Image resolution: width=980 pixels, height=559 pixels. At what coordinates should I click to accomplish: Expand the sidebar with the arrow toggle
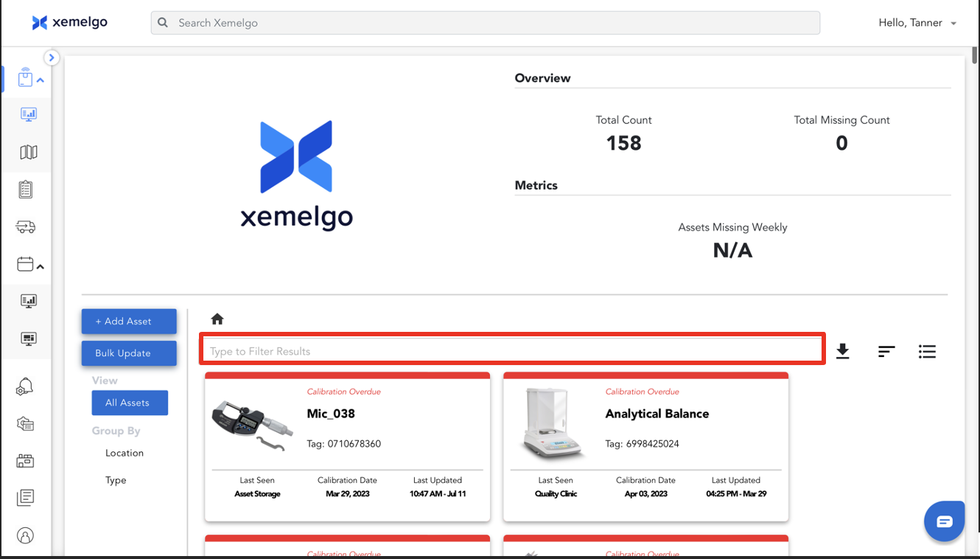(x=51, y=58)
